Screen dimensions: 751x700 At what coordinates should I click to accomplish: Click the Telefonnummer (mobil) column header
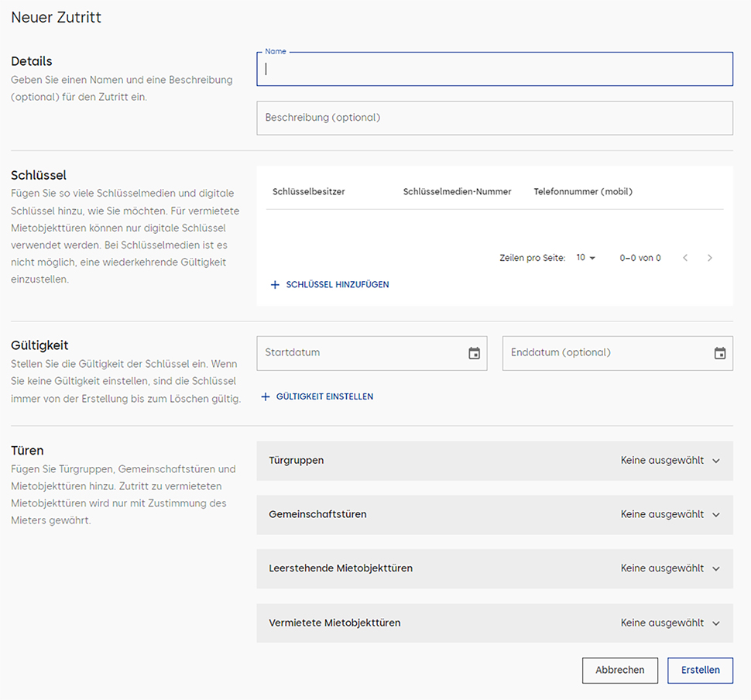click(x=583, y=192)
